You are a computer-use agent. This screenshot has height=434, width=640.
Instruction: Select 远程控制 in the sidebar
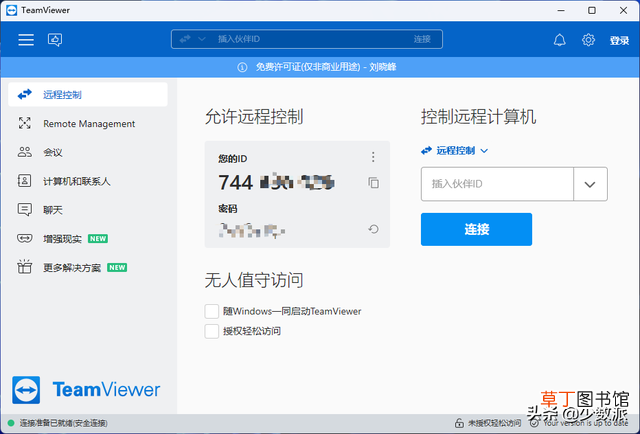point(88,95)
